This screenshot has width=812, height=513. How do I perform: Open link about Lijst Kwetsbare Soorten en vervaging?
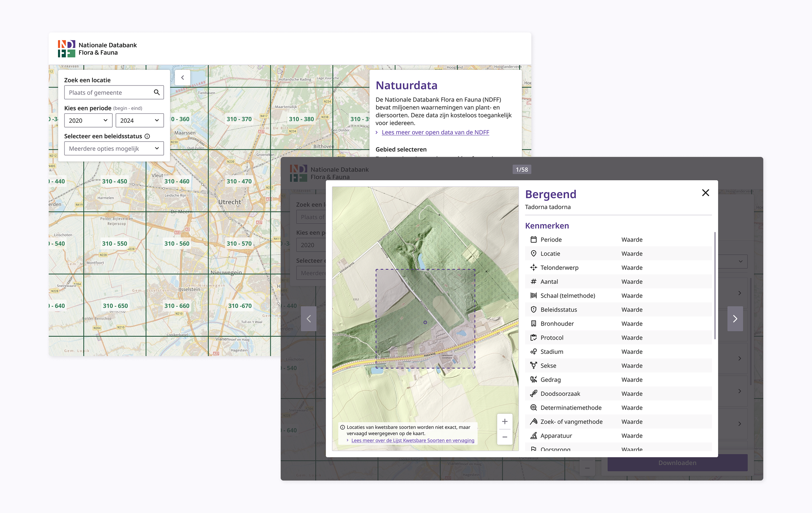(x=412, y=441)
